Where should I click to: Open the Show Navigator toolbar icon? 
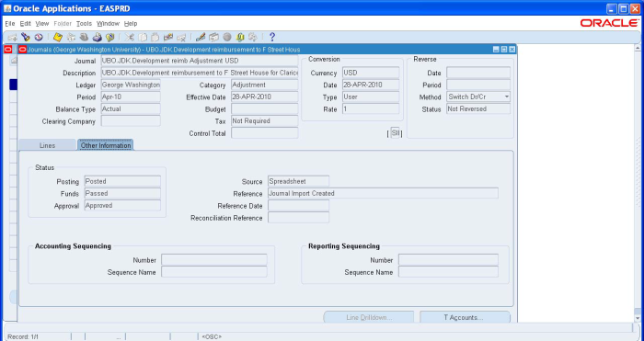click(x=39, y=38)
